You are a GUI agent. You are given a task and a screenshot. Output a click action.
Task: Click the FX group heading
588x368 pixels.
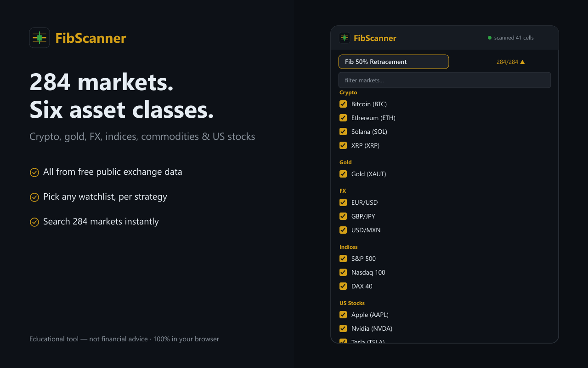click(343, 191)
